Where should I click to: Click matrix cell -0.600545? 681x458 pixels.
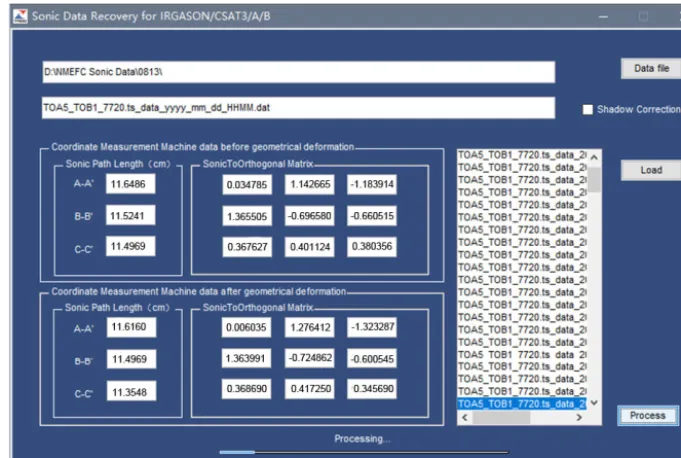[372, 359]
